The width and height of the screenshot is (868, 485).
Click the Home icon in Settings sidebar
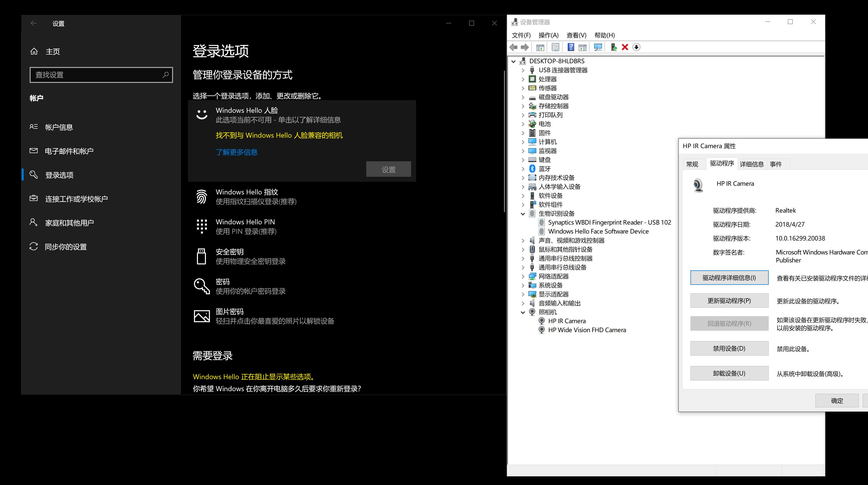click(34, 51)
